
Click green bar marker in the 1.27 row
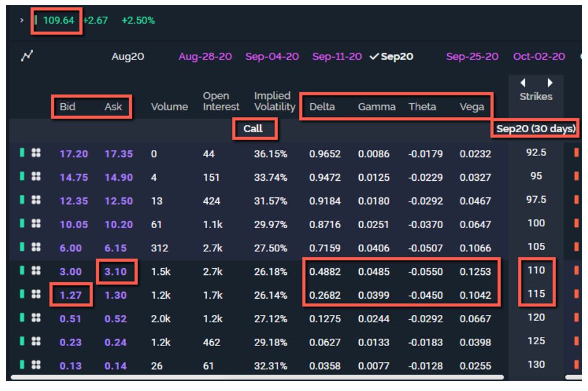(x=22, y=294)
